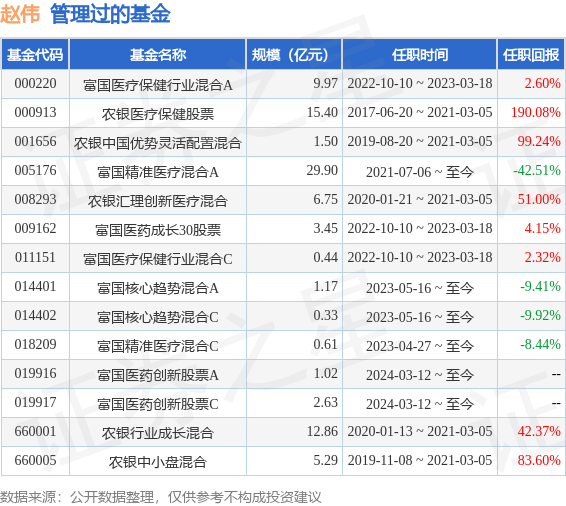This screenshot has width=566, height=506.
Task: Select fund name 农银医疗保健股票
Action: (x=158, y=114)
